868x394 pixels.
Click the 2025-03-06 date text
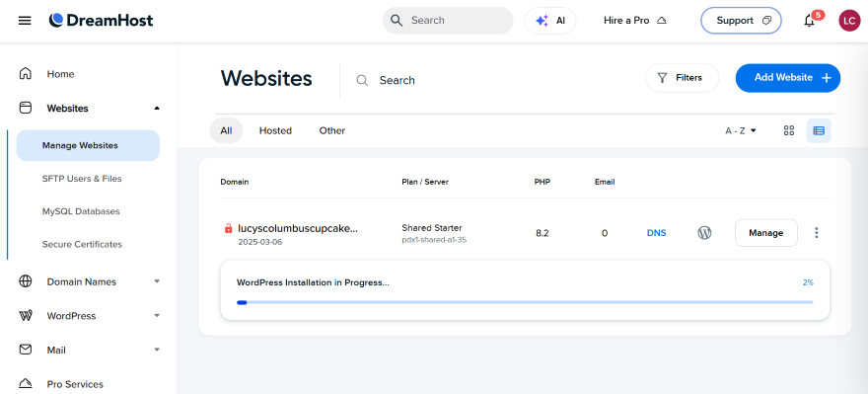tap(260, 242)
